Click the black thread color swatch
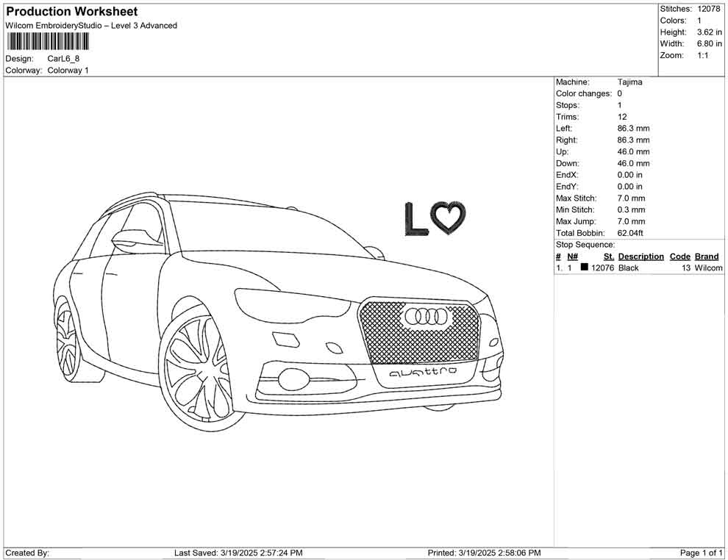The width and height of the screenshot is (728, 560). 585,268
